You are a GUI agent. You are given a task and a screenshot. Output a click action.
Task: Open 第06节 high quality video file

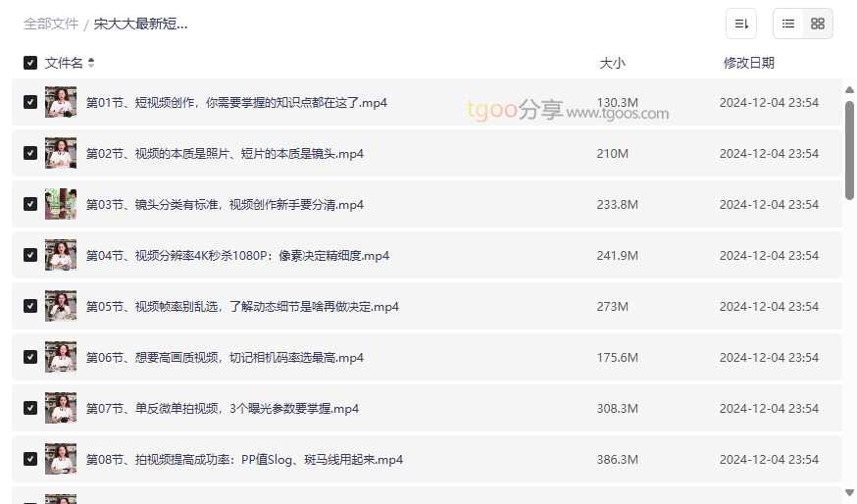click(x=225, y=358)
